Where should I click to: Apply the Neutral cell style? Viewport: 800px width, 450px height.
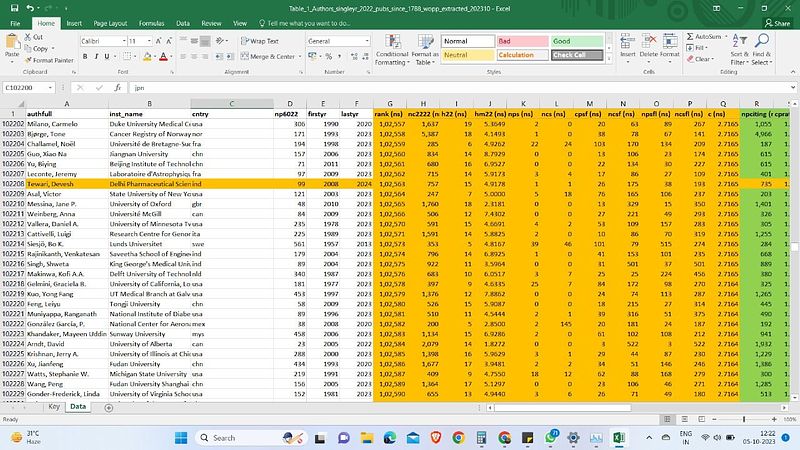tap(468, 55)
